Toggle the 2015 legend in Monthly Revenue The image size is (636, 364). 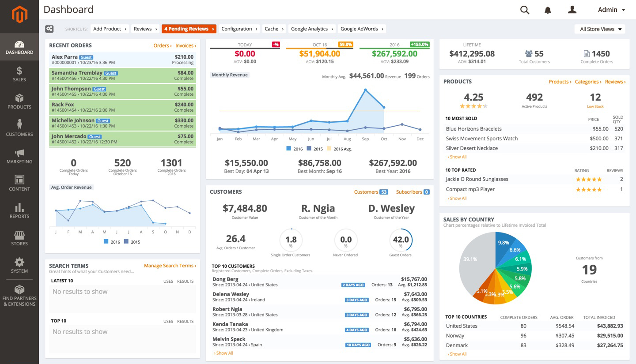coord(315,149)
